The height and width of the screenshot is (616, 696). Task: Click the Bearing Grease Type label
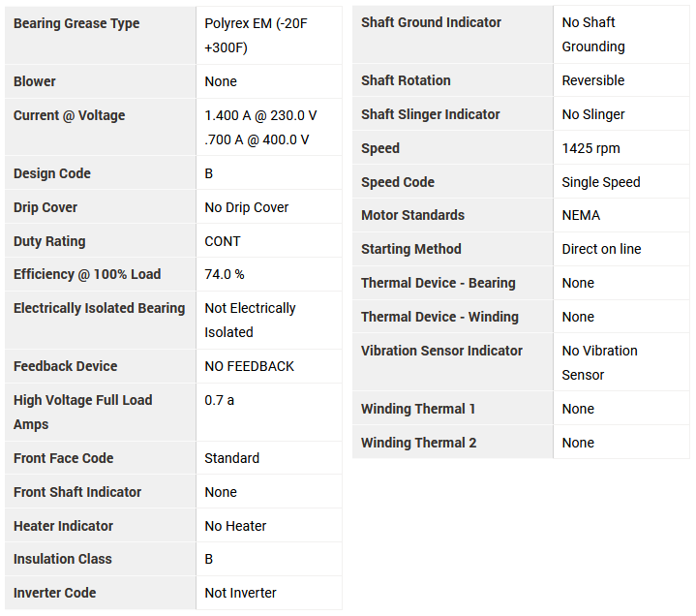click(x=76, y=23)
